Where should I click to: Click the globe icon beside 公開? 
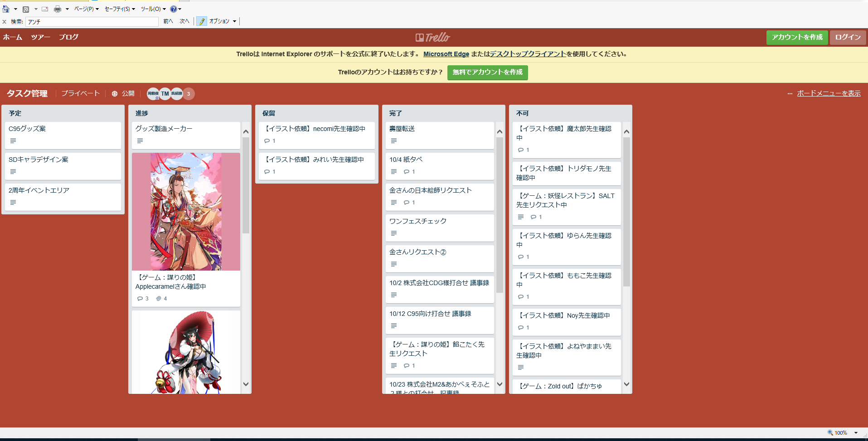pos(115,94)
